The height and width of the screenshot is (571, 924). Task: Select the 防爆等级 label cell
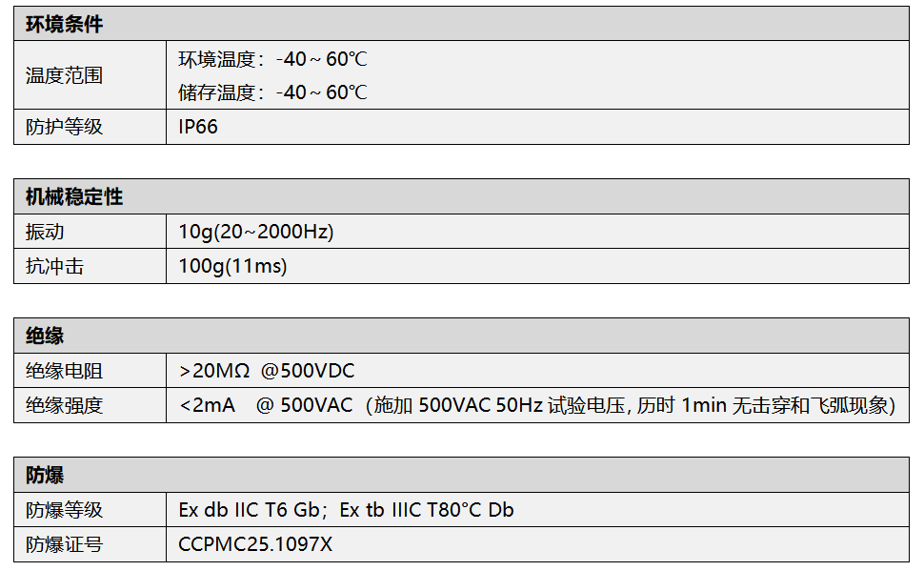click(64, 510)
